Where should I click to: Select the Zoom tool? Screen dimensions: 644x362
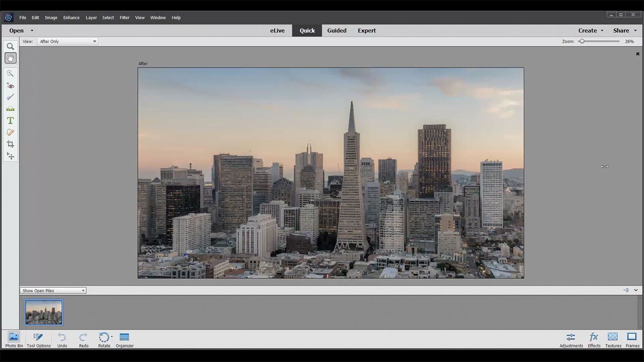[x=10, y=46]
